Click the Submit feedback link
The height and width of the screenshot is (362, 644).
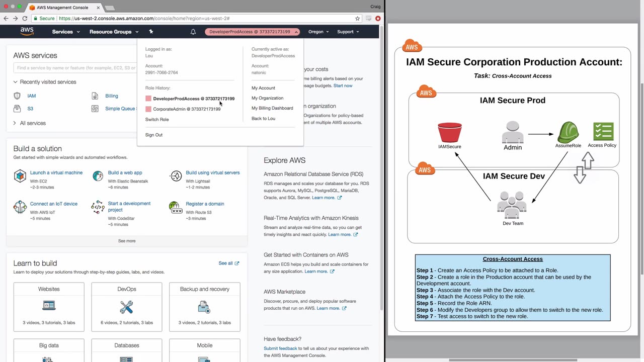pyautogui.click(x=280, y=348)
